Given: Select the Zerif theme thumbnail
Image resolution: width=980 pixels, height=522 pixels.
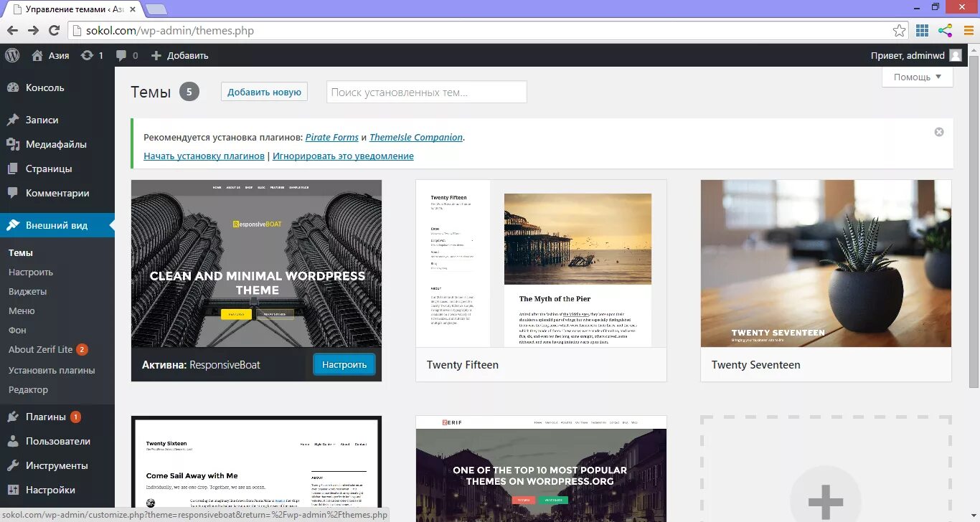Looking at the screenshot, I should [x=542, y=469].
